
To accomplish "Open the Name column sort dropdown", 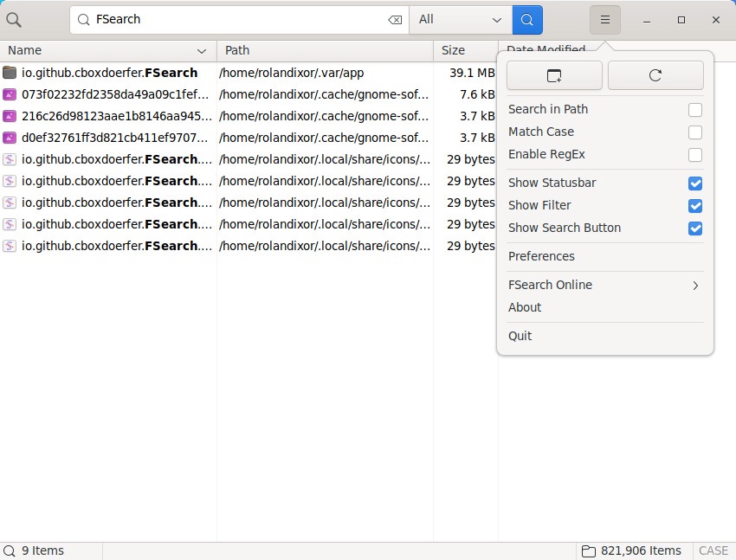I will (200, 50).
